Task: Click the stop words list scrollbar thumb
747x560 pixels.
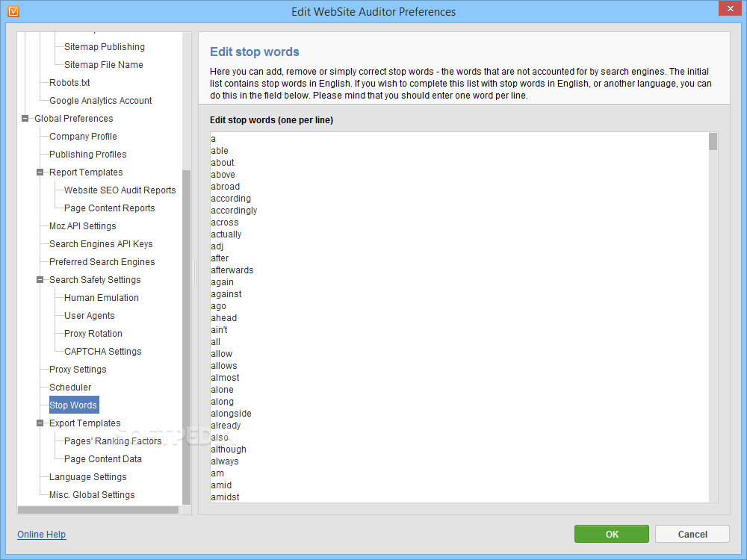Action: (x=713, y=141)
